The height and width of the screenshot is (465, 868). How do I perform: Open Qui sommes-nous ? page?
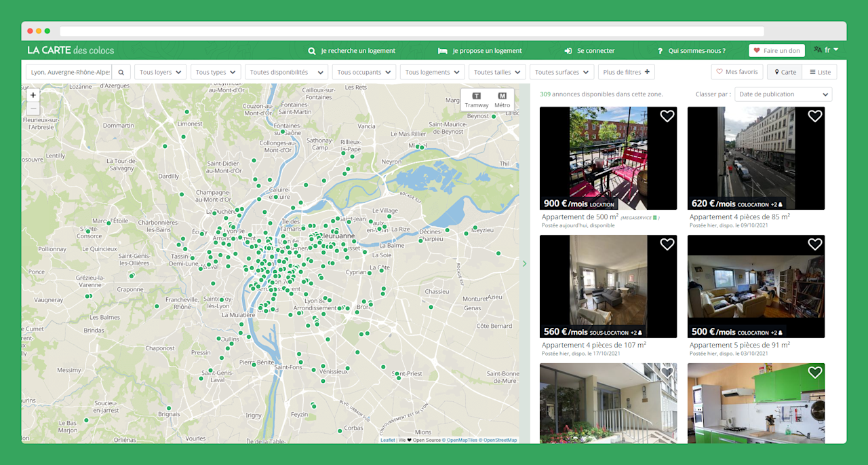click(691, 51)
